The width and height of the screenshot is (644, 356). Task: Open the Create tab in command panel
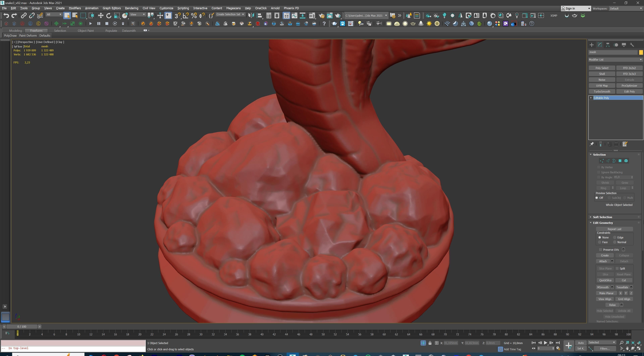click(592, 45)
